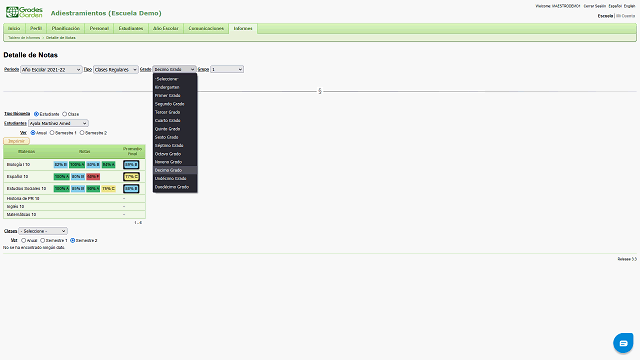Choose Semestre 1 for the student view
Viewport: 640px width, 360px height.
click(52, 133)
